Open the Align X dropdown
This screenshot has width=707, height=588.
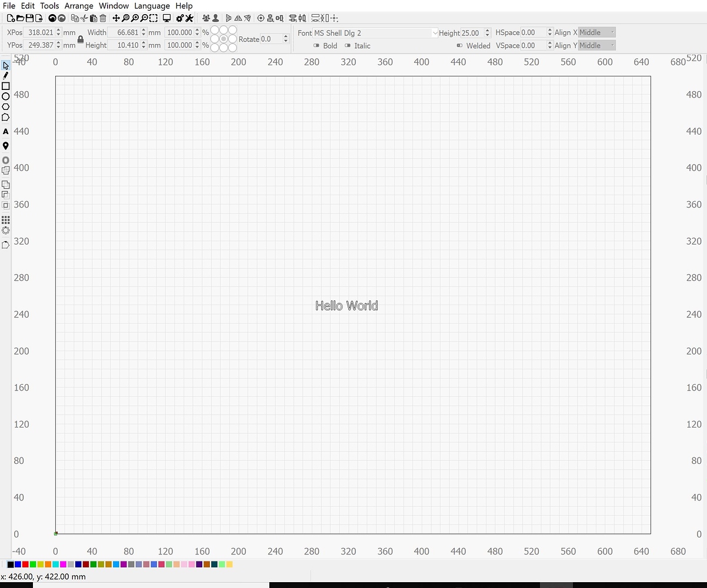(x=596, y=32)
